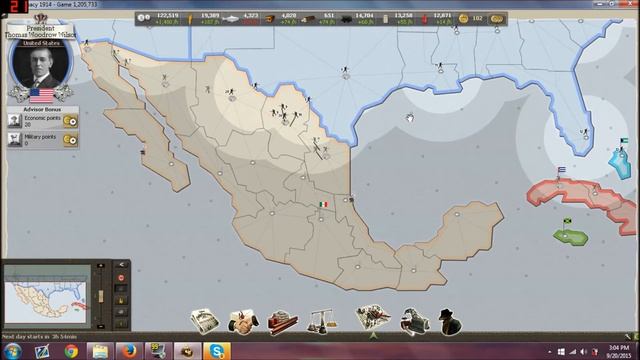The width and height of the screenshot is (640, 360).
Task: Toggle the grey map view button beside minimap
Action: [x=121, y=312]
